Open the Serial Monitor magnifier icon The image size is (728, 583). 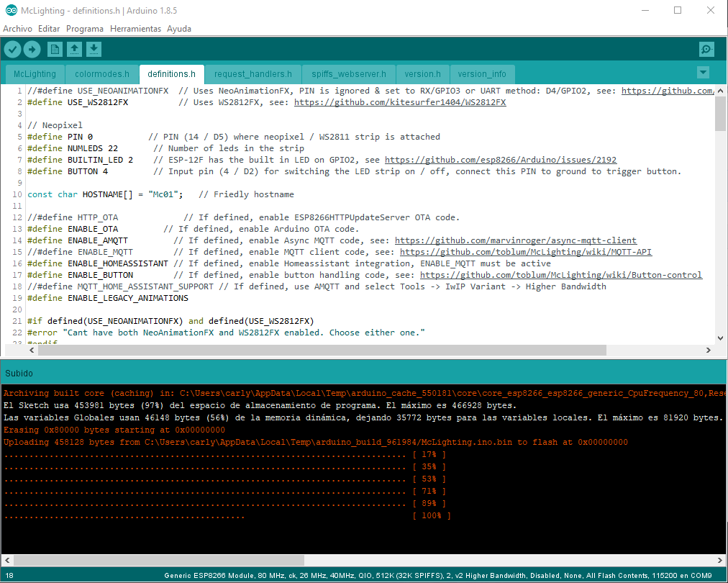(706, 49)
